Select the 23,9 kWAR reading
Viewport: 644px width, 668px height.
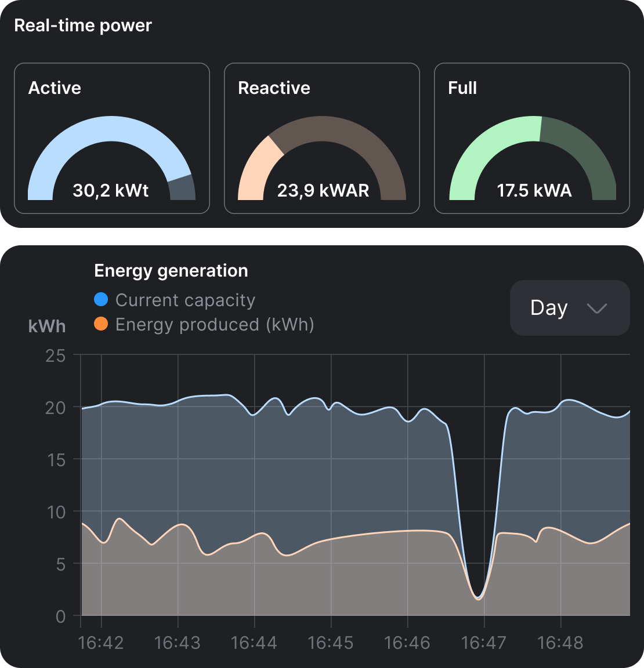point(323,190)
